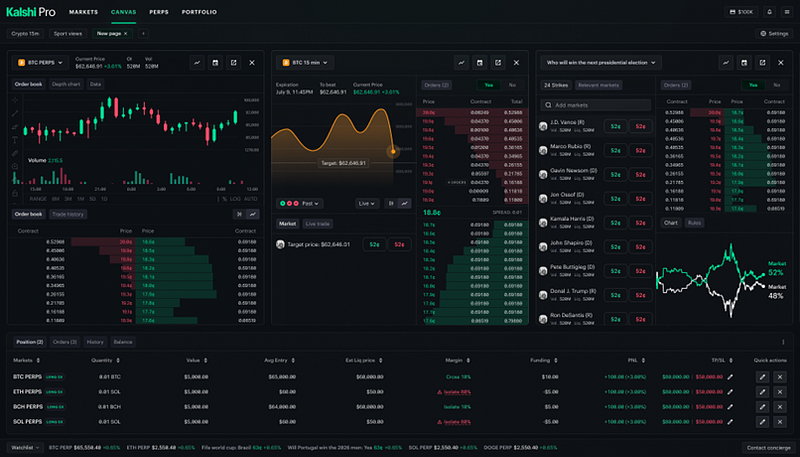This screenshot has height=457, width=800.
Task: Close the SOL PERPS position with X
Action: click(x=780, y=422)
